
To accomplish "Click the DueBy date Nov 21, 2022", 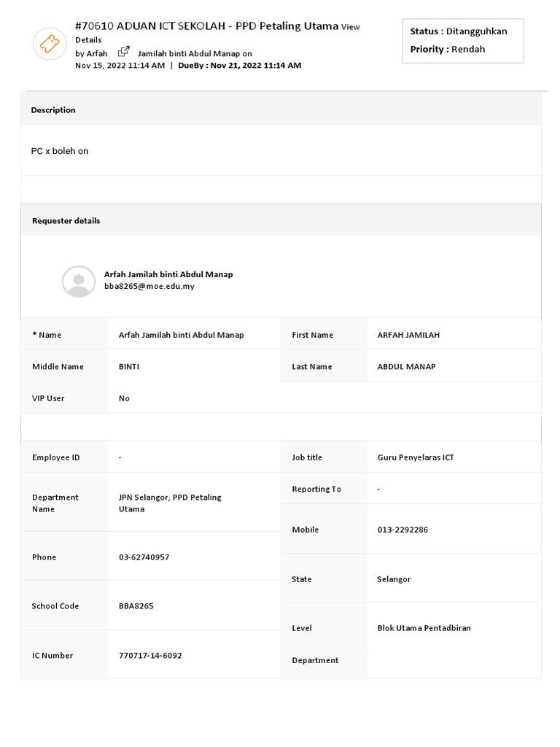I will pyautogui.click(x=255, y=65).
